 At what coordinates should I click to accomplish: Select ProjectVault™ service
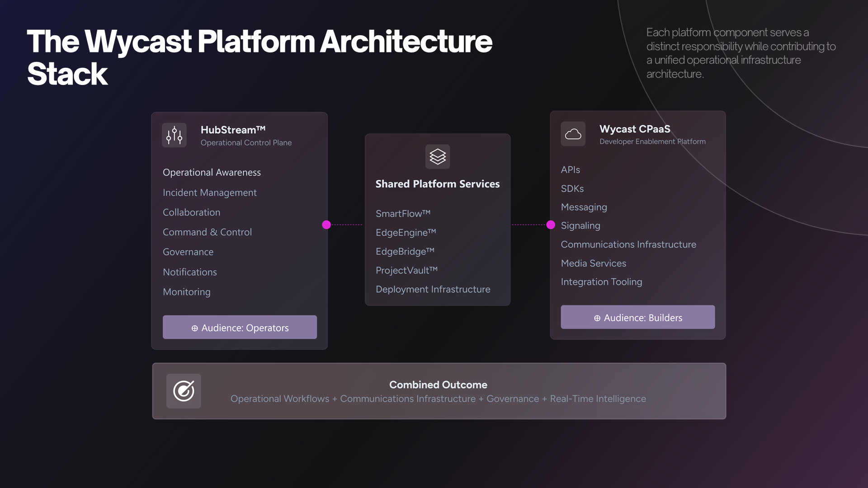[406, 271]
